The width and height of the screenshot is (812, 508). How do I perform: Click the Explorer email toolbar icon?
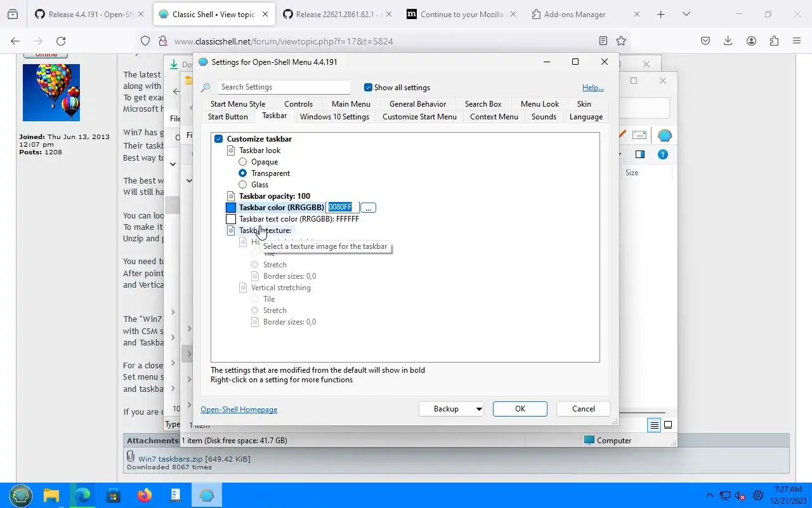tap(639, 135)
